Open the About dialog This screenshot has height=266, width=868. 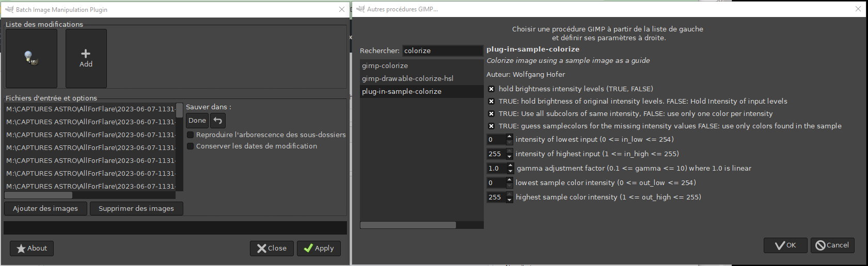32,248
